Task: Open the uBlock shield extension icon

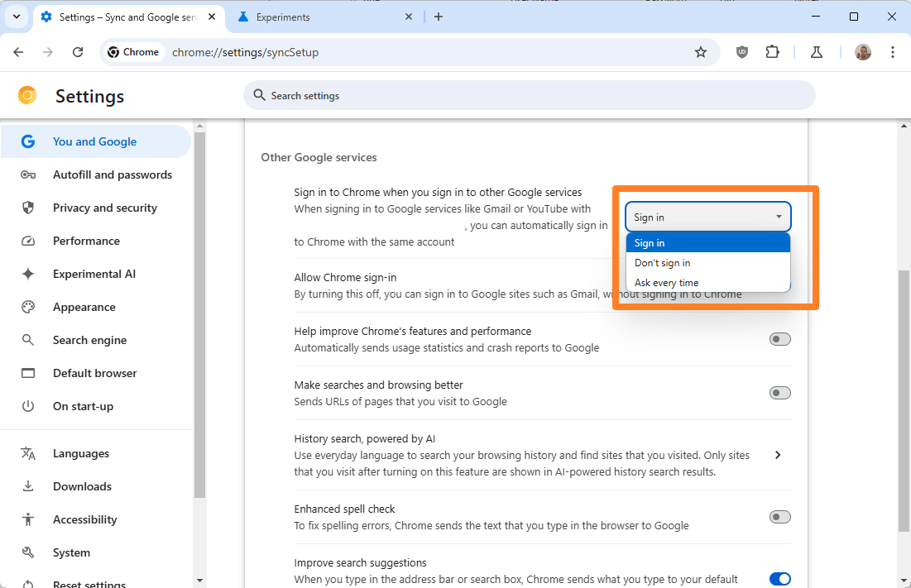Action: [x=742, y=52]
